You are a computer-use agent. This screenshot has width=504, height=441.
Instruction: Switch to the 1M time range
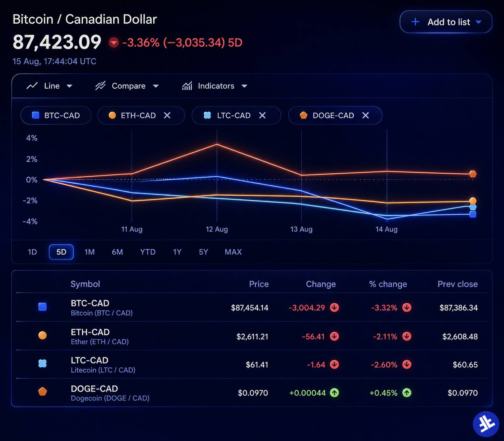point(89,252)
